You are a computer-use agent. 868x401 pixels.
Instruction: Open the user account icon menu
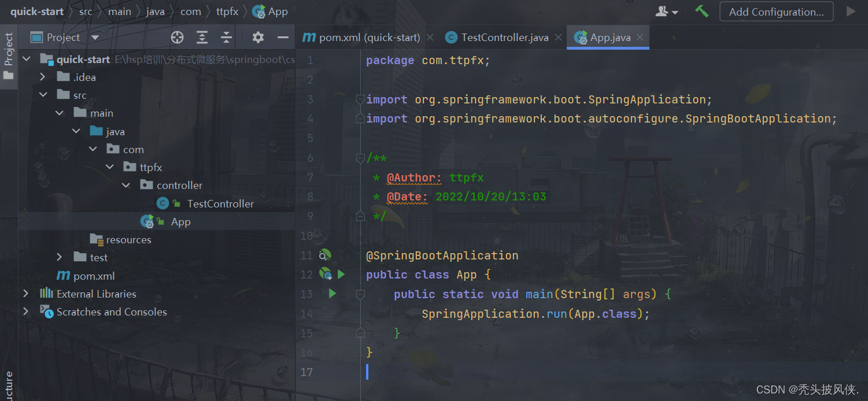pyautogui.click(x=667, y=12)
